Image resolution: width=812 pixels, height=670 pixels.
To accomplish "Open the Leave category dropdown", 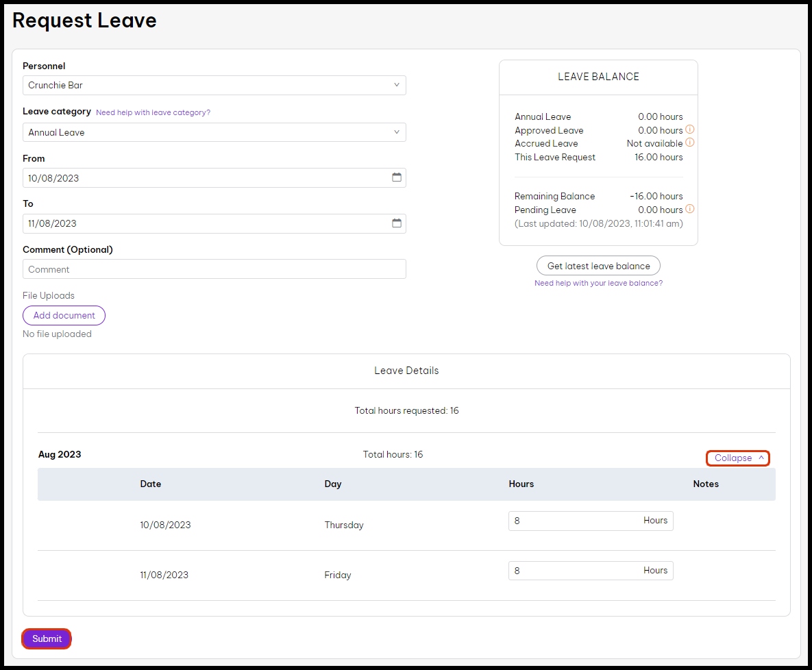I will (x=214, y=132).
